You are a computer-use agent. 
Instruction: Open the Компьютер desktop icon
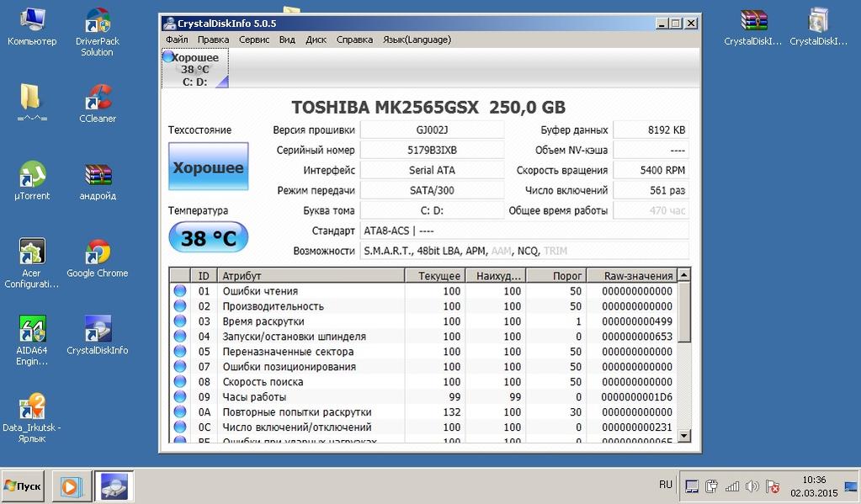pos(32,26)
